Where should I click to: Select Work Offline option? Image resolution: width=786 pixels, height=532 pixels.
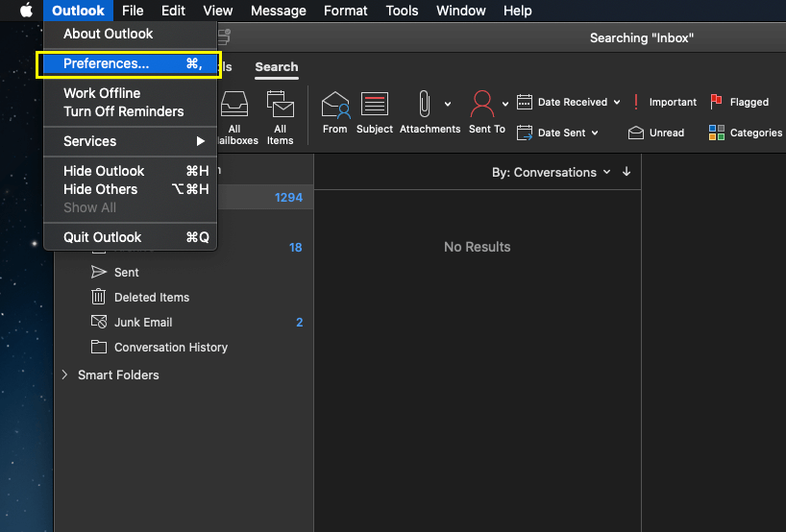[131, 93]
